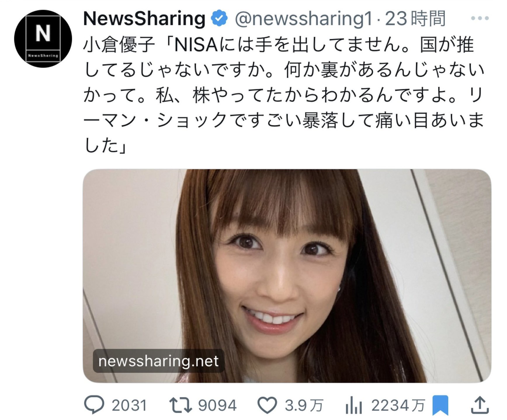The image size is (507, 420).
Task: Open the NewsSharing profile avatar
Action: pos(43,39)
